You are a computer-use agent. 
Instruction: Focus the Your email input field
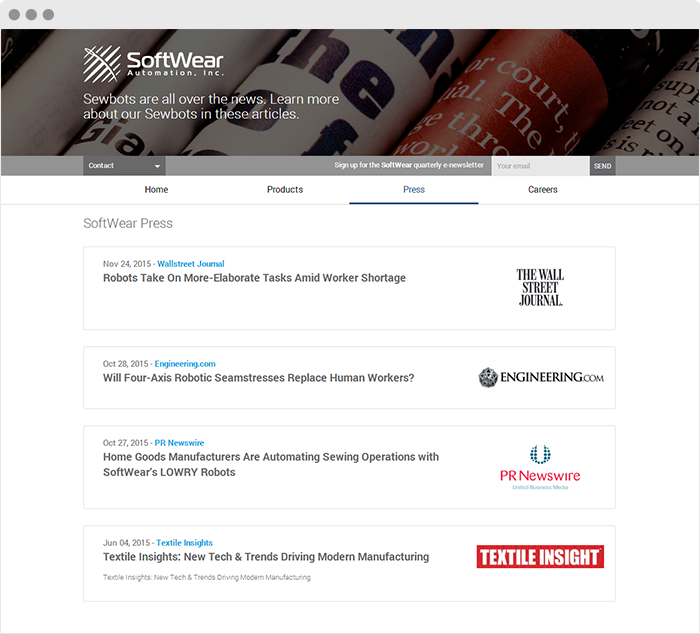tap(541, 166)
